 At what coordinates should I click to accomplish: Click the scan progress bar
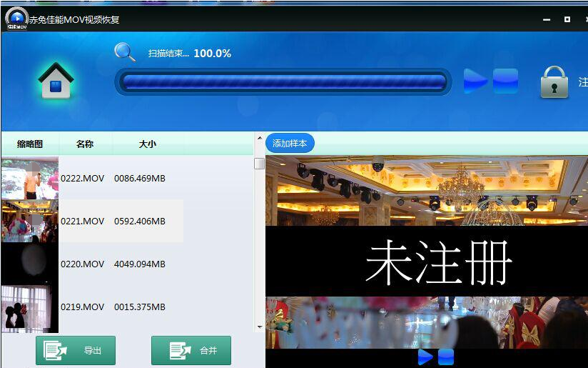[x=283, y=82]
